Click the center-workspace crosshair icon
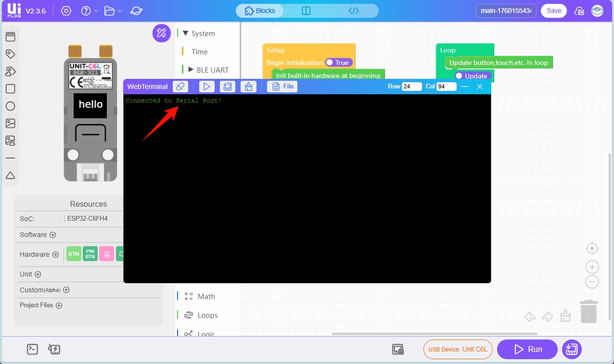 click(592, 249)
